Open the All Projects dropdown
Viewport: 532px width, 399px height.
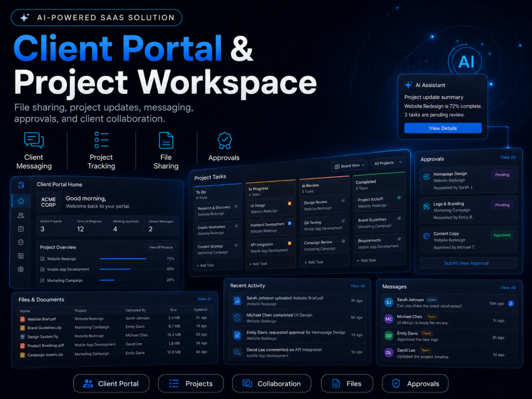pyautogui.click(x=388, y=163)
